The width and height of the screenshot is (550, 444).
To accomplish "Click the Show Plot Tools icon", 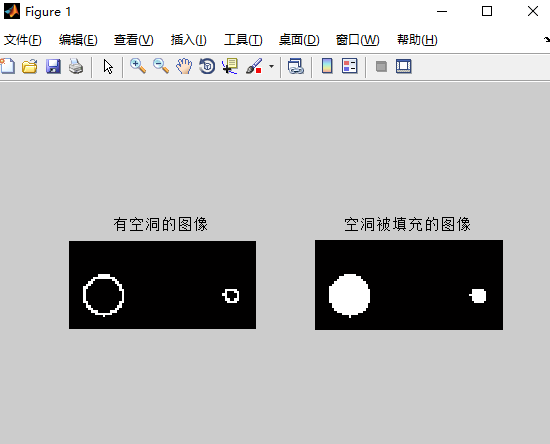I will [404, 66].
